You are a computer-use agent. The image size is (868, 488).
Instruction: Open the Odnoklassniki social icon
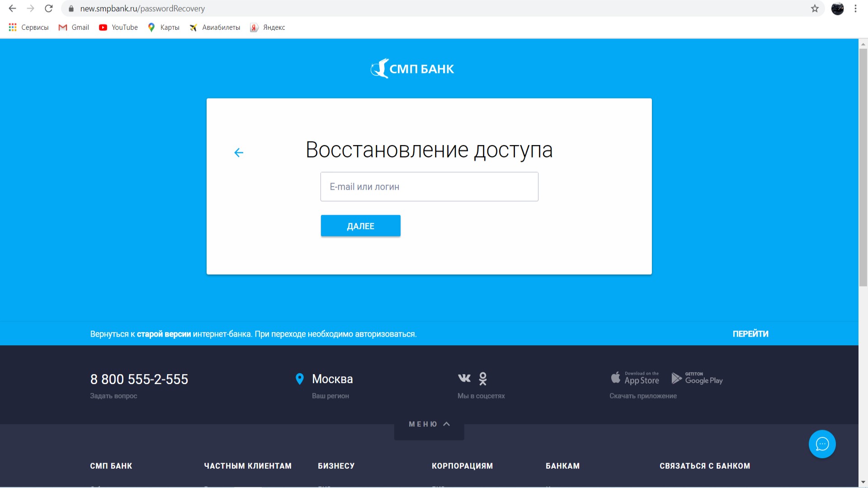tap(483, 379)
